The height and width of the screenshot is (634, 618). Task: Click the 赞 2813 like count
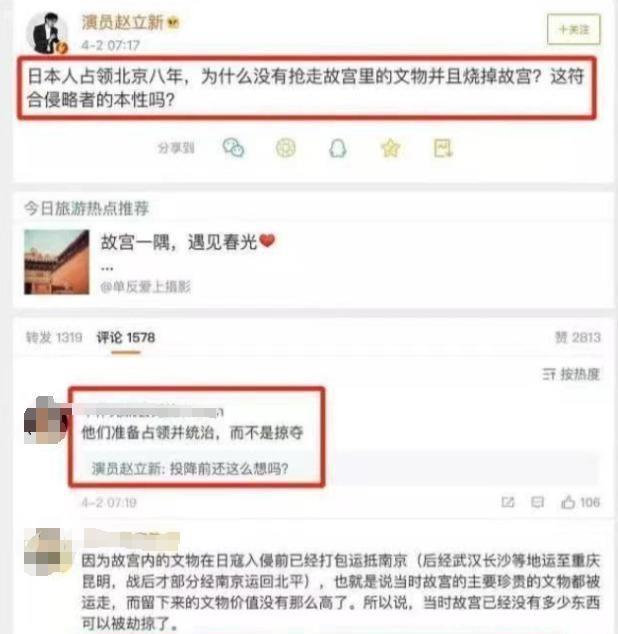[578, 337]
